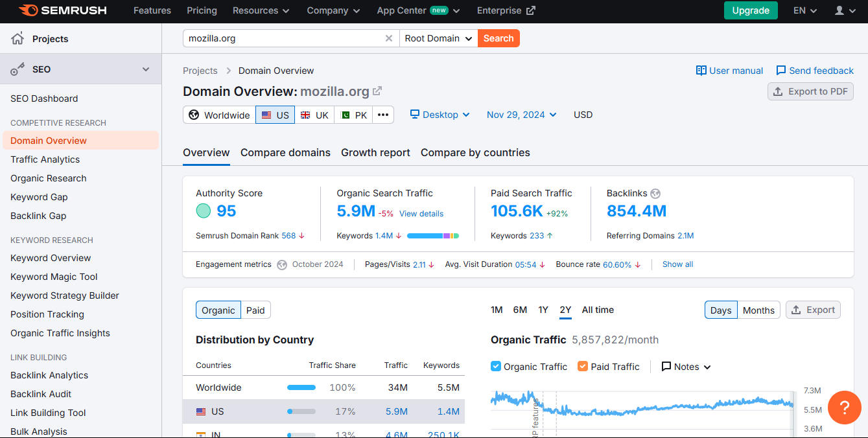
Task: Switch to Compare domains tab
Action: pyautogui.click(x=285, y=152)
